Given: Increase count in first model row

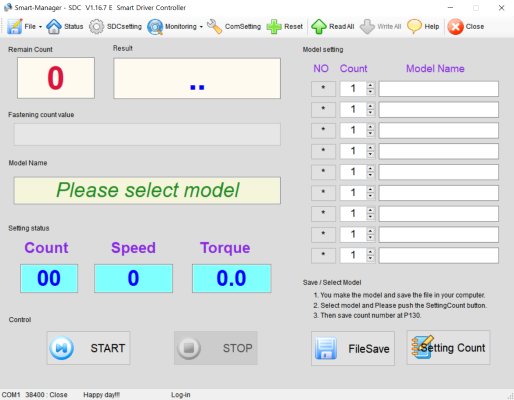Looking at the screenshot, I should (x=370, y=86).
